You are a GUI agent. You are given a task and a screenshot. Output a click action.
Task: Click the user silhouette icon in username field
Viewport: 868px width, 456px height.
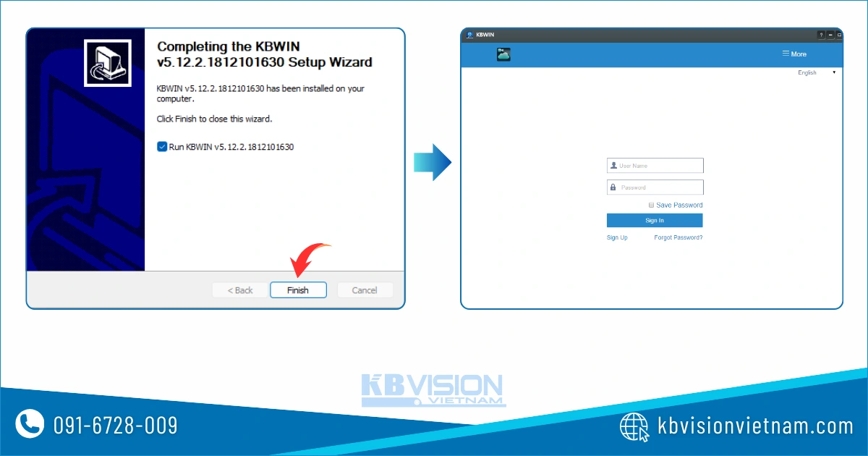pyautogui.click(x=613, y=166)
